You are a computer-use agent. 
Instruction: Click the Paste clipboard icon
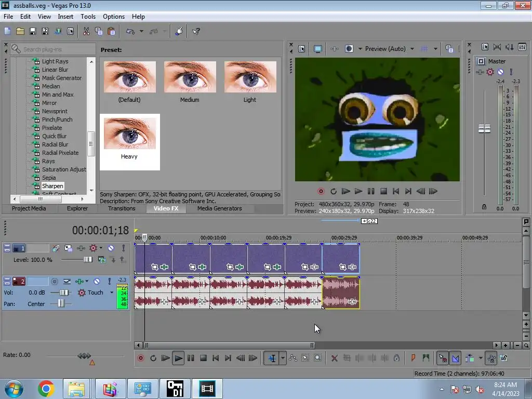(x=111, y=31)
